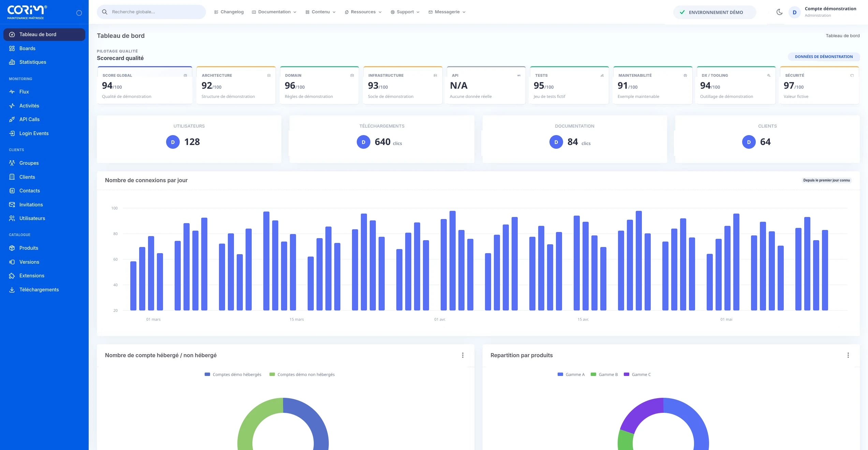This screenshot has width=868, height=450.
Task: Toggle the sidebar pin circle near the logo
Action: coord(79,13)
